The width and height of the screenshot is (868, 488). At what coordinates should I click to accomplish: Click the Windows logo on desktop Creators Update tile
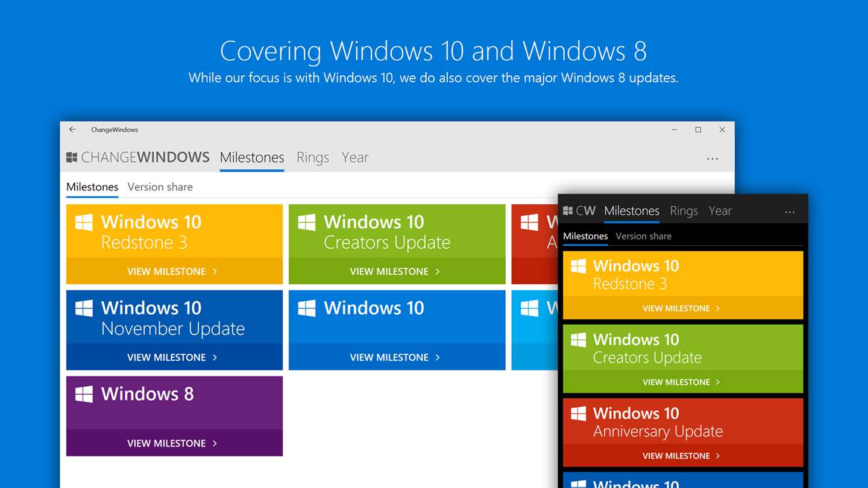pyautogui.click(x=307, y=222)
